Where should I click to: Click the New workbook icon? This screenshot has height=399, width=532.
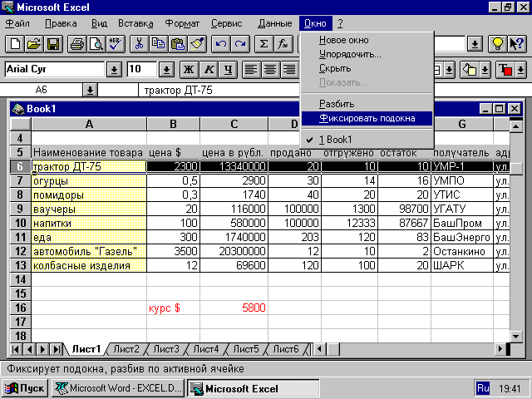click(15, 44)
